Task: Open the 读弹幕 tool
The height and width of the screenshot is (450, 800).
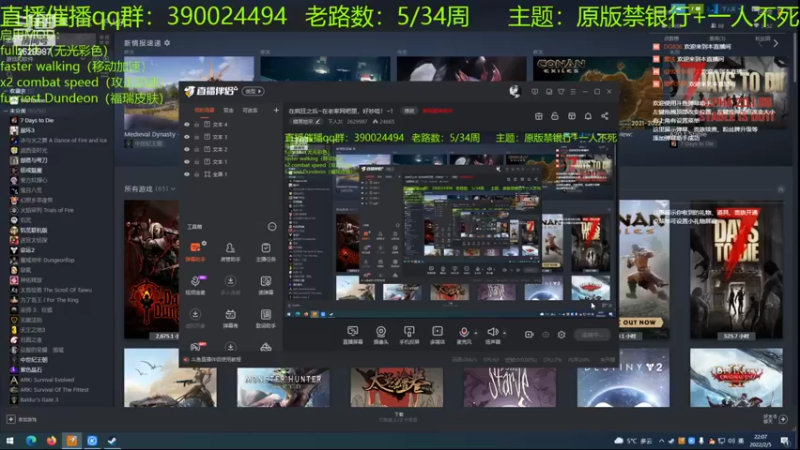Action: pyautogui.click(x=265, y=285)
